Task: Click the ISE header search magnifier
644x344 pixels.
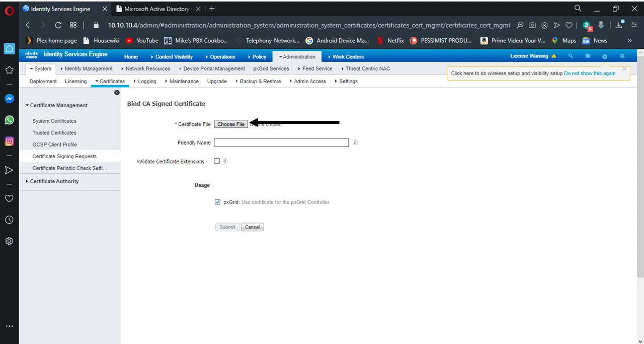Action: (x=571, y=56)
